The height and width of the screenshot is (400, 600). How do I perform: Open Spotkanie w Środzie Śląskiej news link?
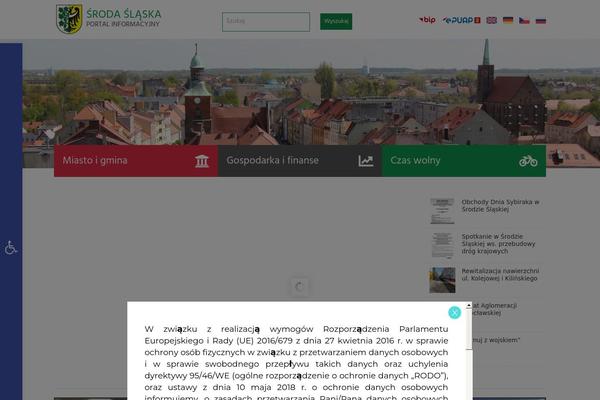click(x=498, y=244)
